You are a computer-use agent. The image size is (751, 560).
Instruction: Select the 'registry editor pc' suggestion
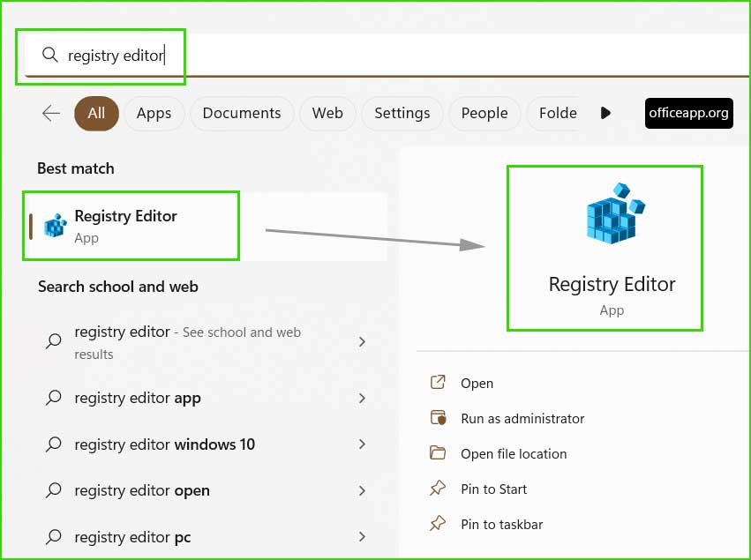coord(205,537)
